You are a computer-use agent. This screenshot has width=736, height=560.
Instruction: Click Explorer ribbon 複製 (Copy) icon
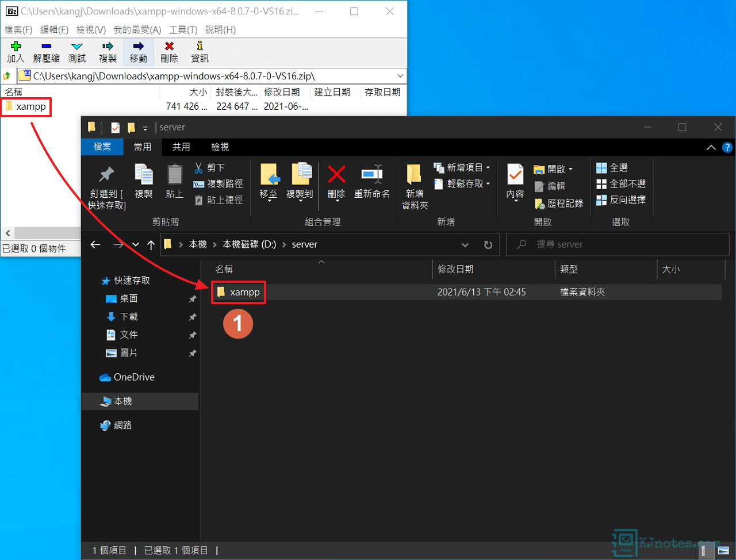(x=143, y=182)
